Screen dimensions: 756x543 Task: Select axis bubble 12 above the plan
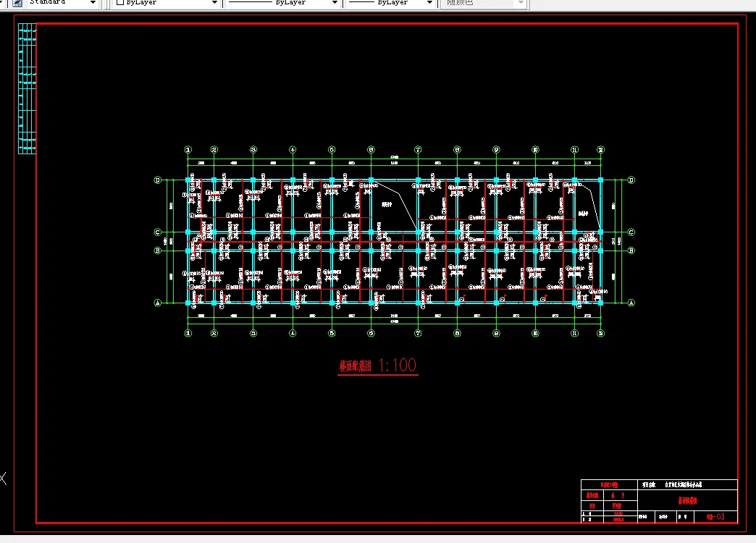click(x=601, y=150)
